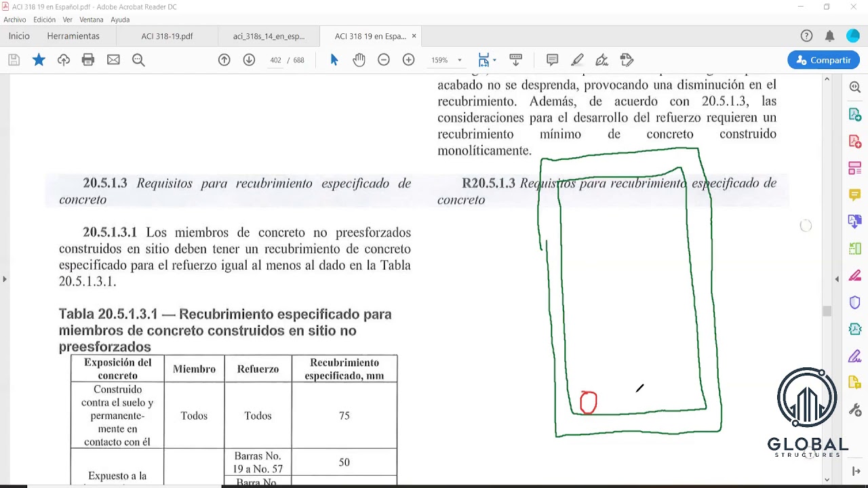Viewport: 868px width, 488px height.
Task: Open Export PDF tool in right pane
Action: tap(855, 115)
